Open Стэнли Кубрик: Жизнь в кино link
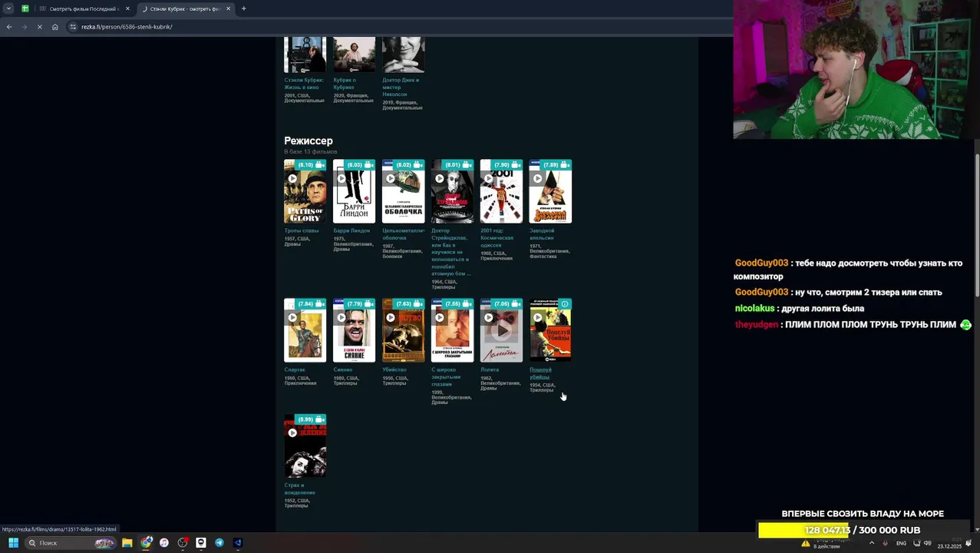Viewport: 980px width, 553px height. (304, 83)
